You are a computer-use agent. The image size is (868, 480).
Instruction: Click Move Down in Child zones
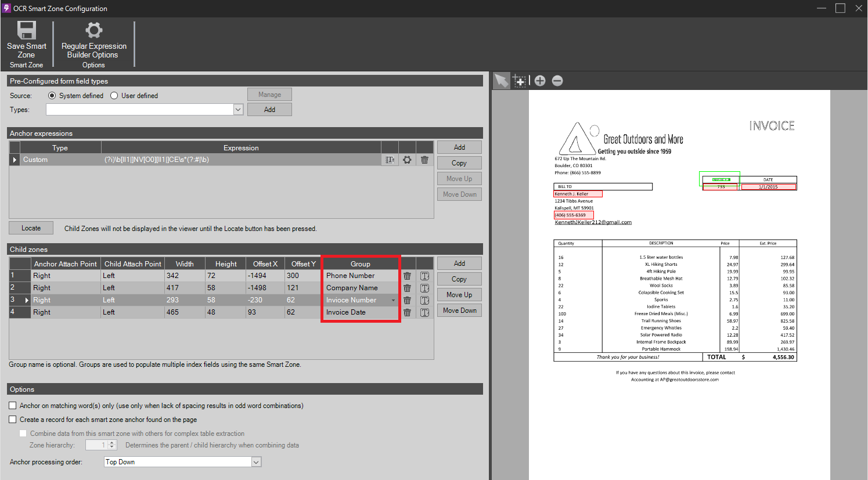[459, 311]
